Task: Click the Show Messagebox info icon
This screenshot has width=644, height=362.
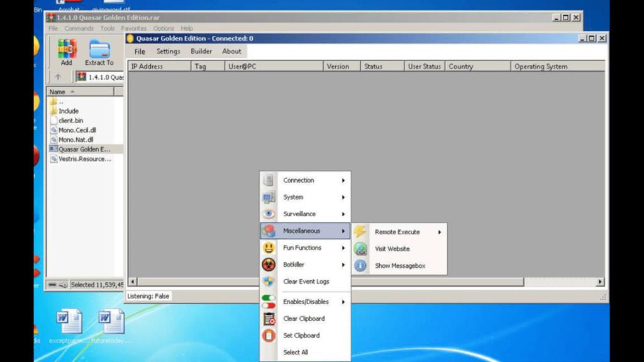Action: (360, 266)
